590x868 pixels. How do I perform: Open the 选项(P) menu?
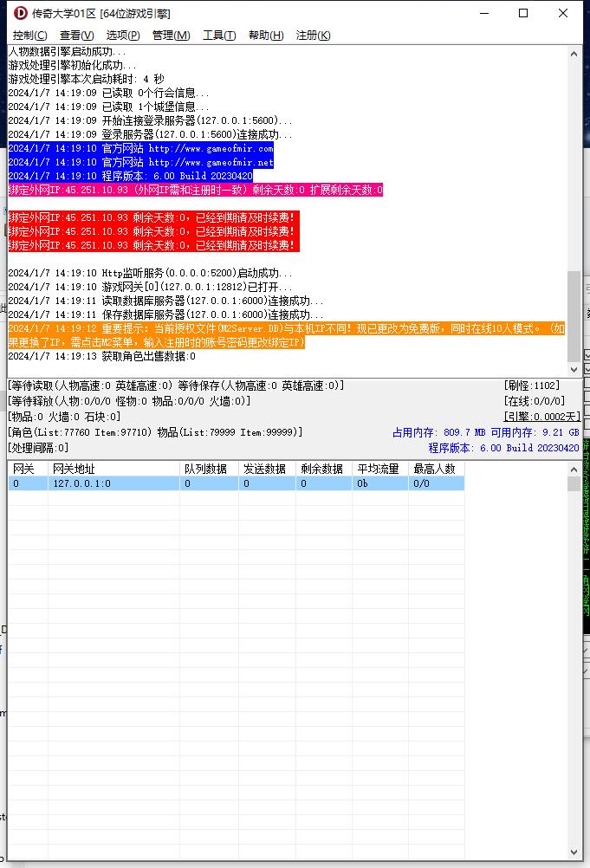(123, 36)
